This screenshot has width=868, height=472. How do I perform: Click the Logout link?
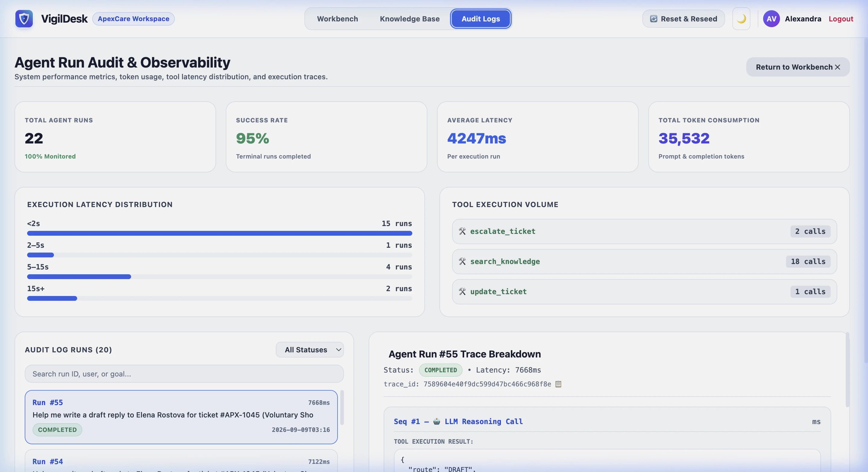841,19
